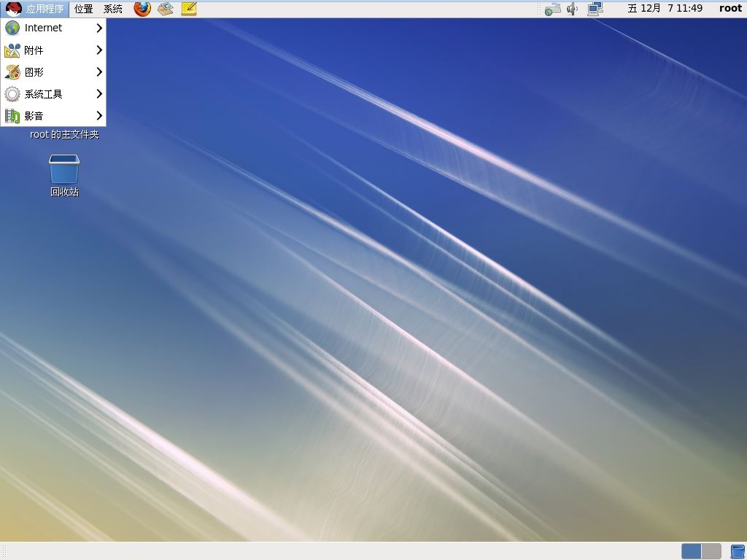Click the 影音 multimedia film icon
This screenshot has height=560, width=747.
(x=12, y=116)
